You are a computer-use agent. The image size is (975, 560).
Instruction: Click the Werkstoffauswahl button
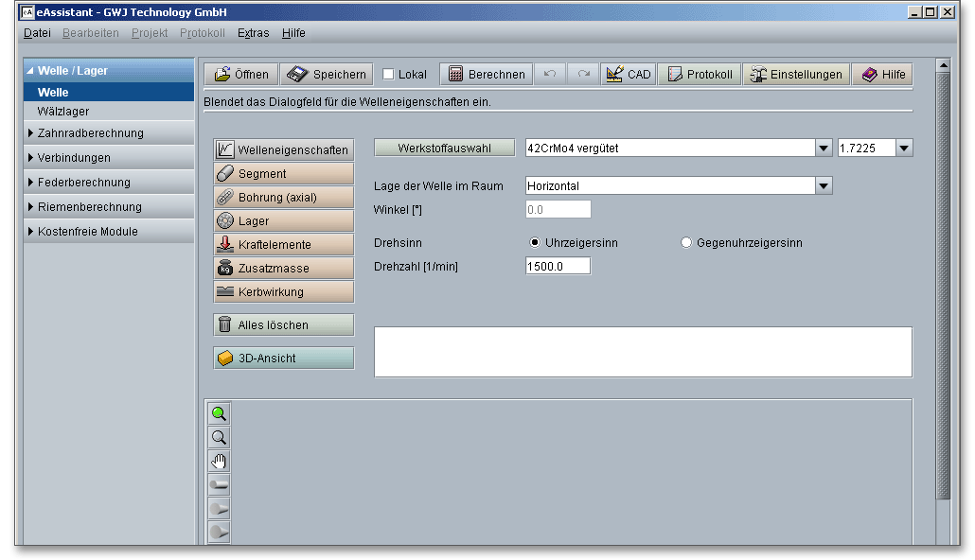click(x=444, y=148)
